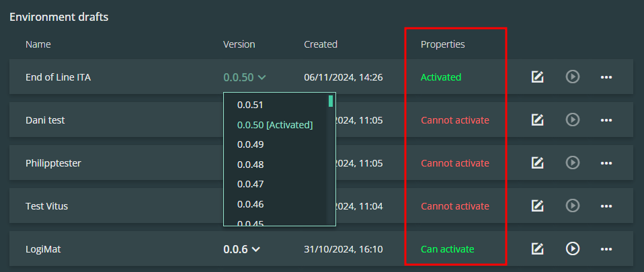644x272 pixels.
Task: Click the Can activate status for LogiMat
Action: tap(447, 249)
